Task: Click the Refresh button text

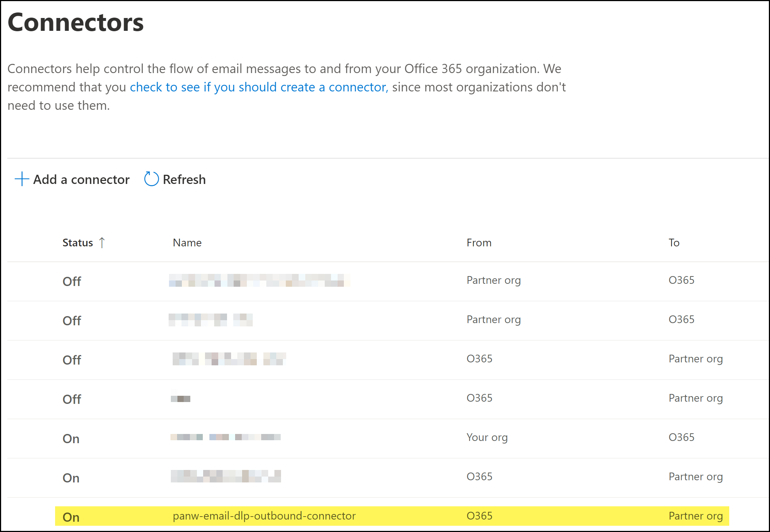Action: pos(184,180)
